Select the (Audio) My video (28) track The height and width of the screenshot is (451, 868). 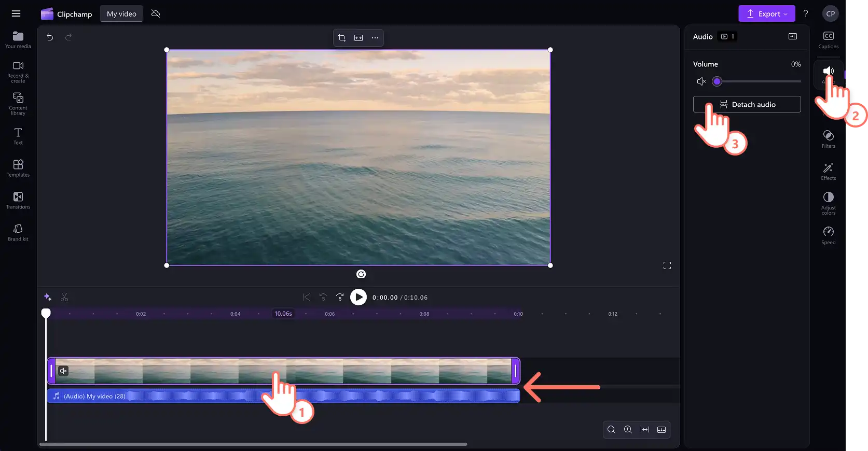click(x=283, y=396)
